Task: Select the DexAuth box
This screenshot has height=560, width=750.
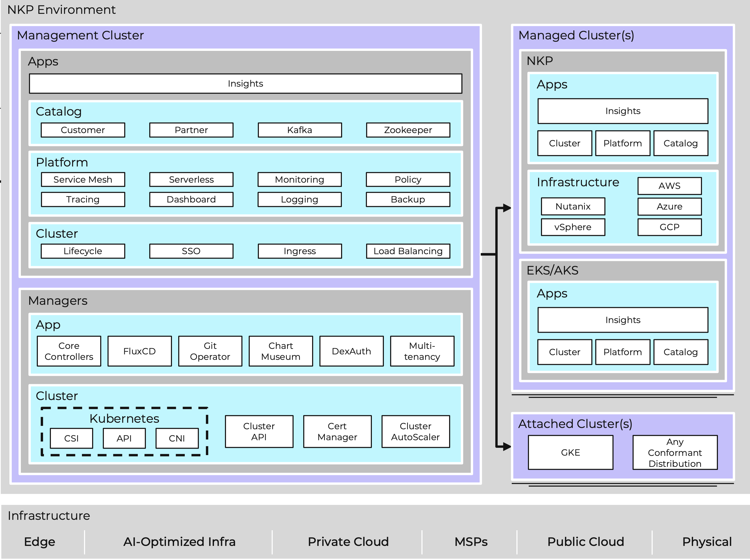Action: coord(352,351)
